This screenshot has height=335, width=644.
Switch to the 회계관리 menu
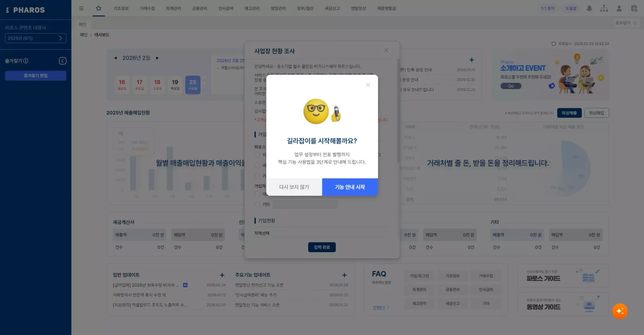(173, 8)
